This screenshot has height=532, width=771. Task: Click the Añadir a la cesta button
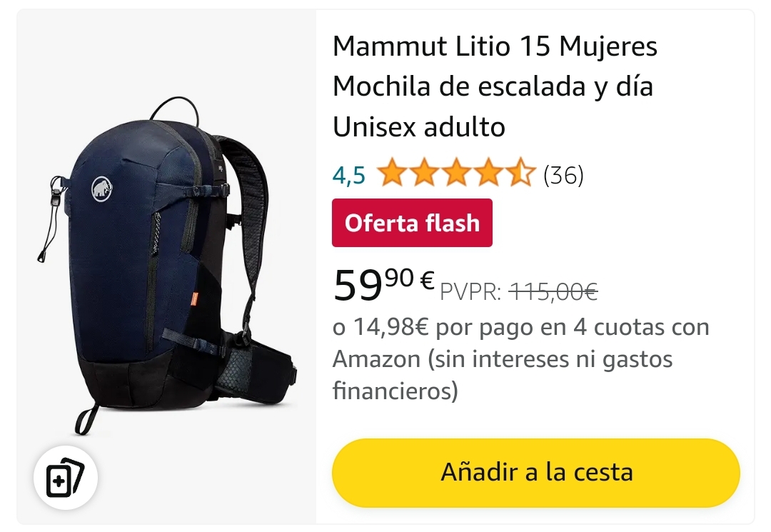pos(536,473)
